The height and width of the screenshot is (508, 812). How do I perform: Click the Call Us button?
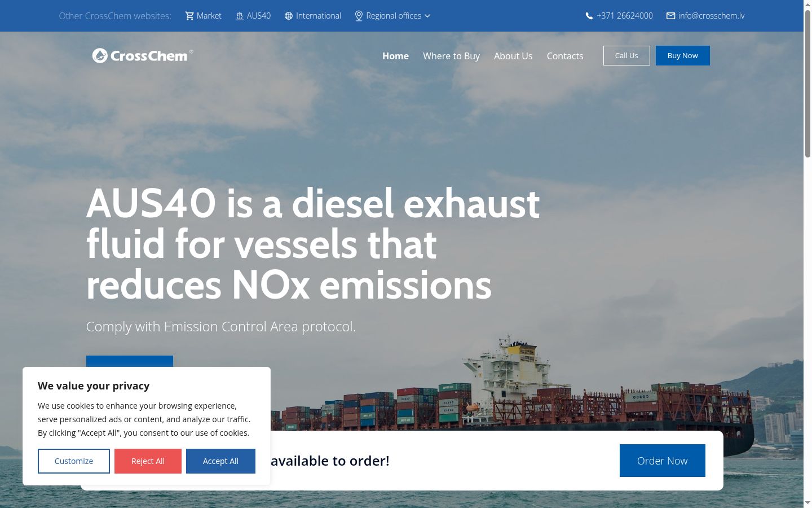click(626, 55)
